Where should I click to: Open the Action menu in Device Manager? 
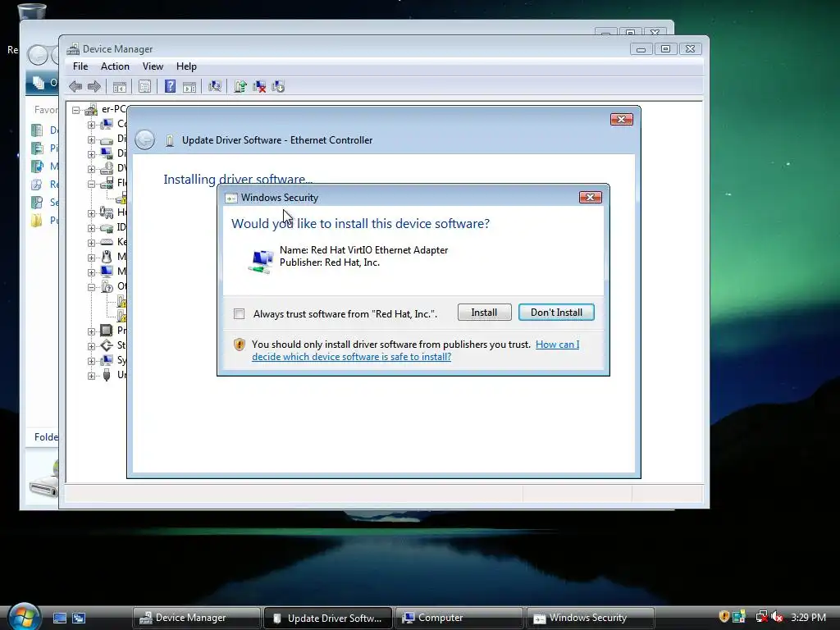coord(115,66)
